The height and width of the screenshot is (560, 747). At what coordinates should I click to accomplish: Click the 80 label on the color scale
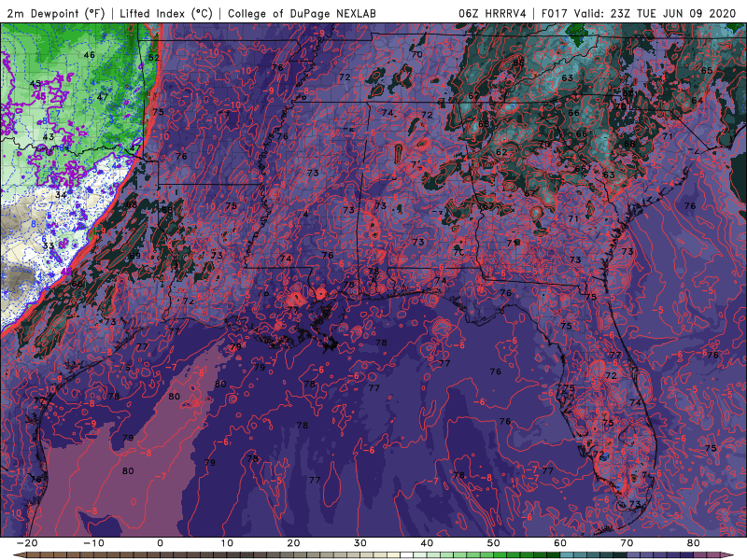694,543
